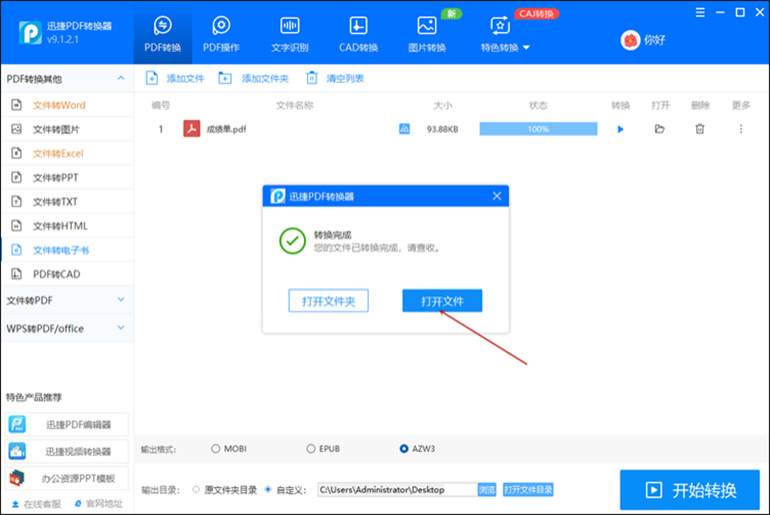Image resolution: width=770 pixels, height=515 pixels.
Task: Select the EPUB output format
Action: tap(310, 449)
